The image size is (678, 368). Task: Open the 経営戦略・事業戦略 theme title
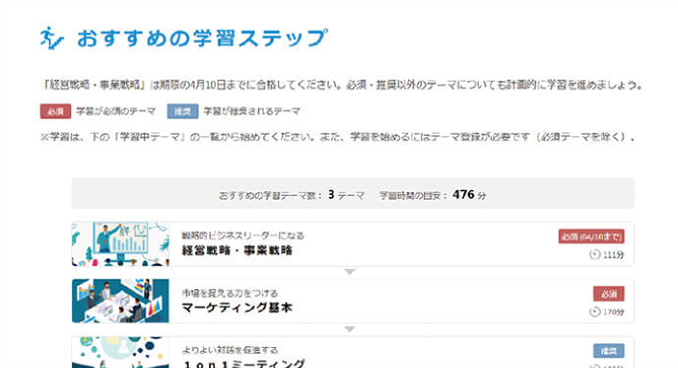click(x=237, y=250)
